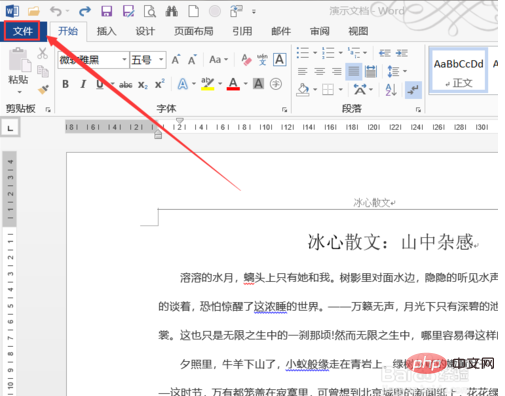Toggle subscript formatting
This screenshot has width=505, height=396.
click(x=143, y=85)
